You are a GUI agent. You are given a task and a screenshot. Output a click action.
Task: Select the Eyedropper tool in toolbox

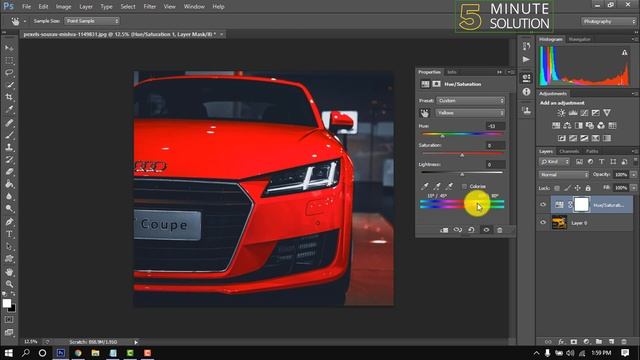point(9,109)
